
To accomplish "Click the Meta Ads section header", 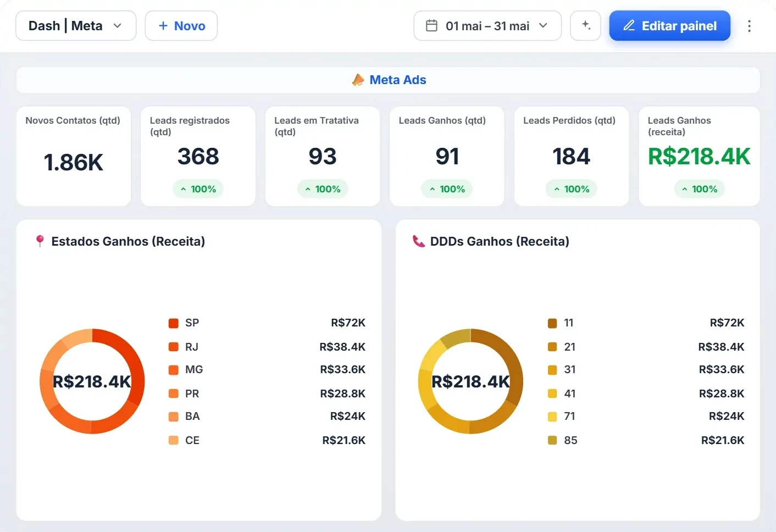I will pyautogui.click(x=388, y=80).
